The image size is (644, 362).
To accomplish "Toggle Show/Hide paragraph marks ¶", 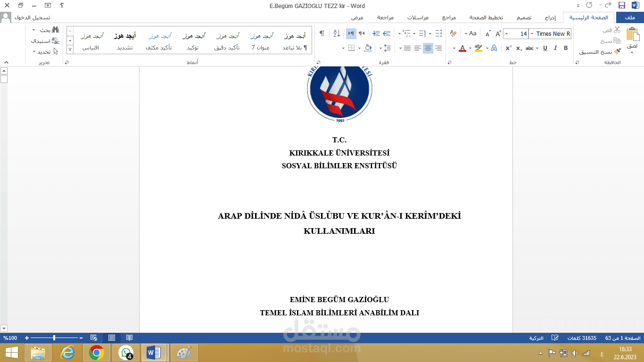I will tap(322, 33).
